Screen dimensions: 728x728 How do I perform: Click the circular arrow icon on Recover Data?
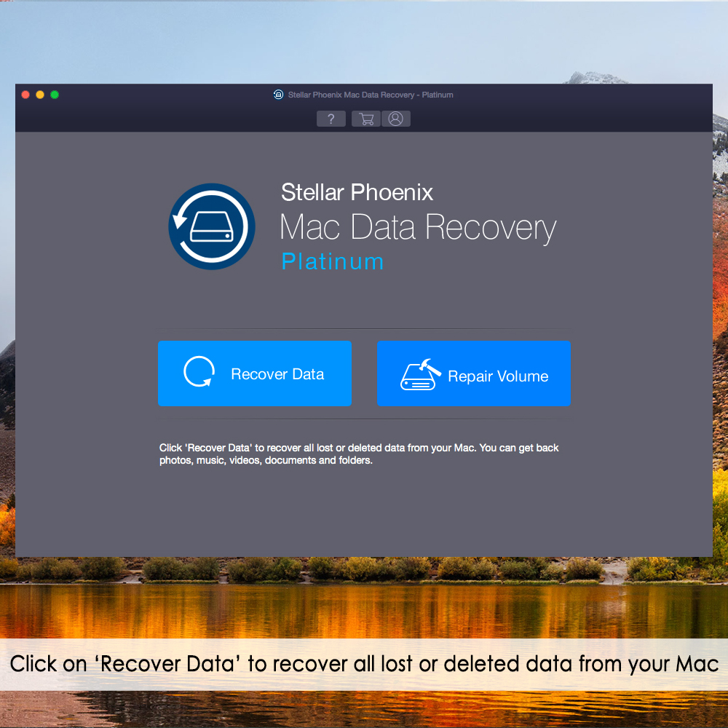click(199, 371)
